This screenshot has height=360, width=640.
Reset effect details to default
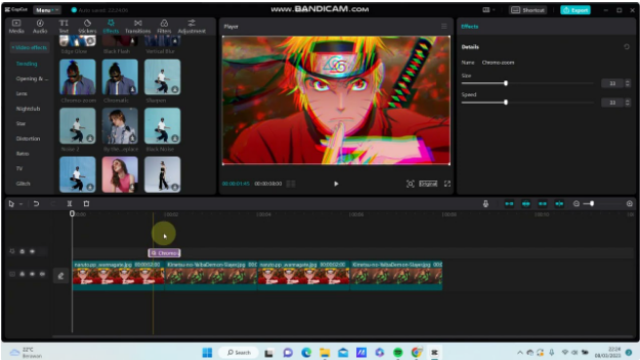(627, 47)
